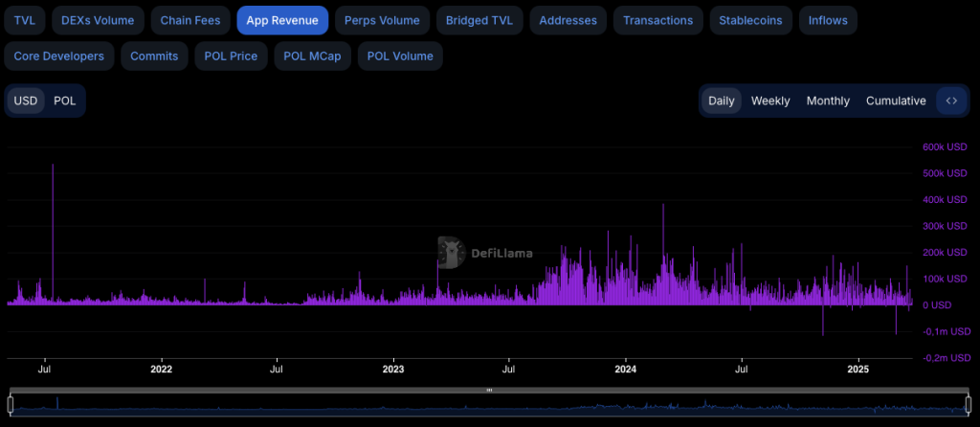The width and height of the screenshot is (980, 427).
Task: Grab the right range slider handle
Action: pyautogui.click(x=969, y=404)
